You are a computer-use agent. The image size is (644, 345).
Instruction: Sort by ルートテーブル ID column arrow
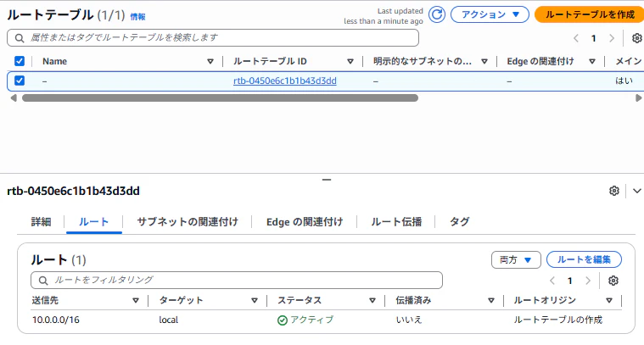[350, 62]
